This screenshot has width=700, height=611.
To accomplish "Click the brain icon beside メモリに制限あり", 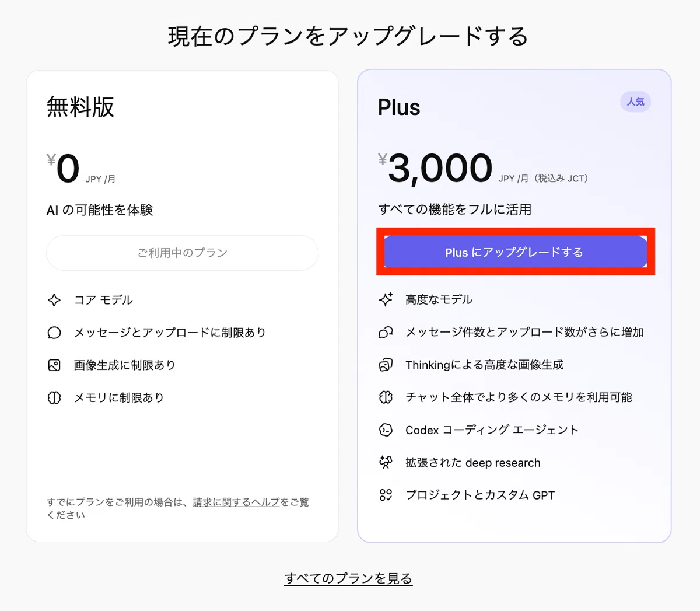I will 54,398.
